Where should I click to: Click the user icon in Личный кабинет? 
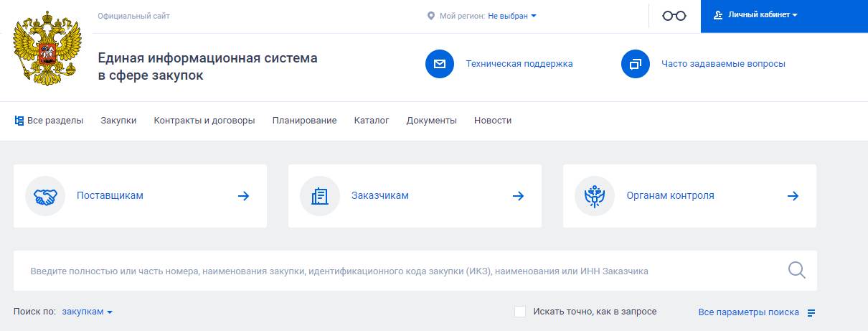click(718, 15)
